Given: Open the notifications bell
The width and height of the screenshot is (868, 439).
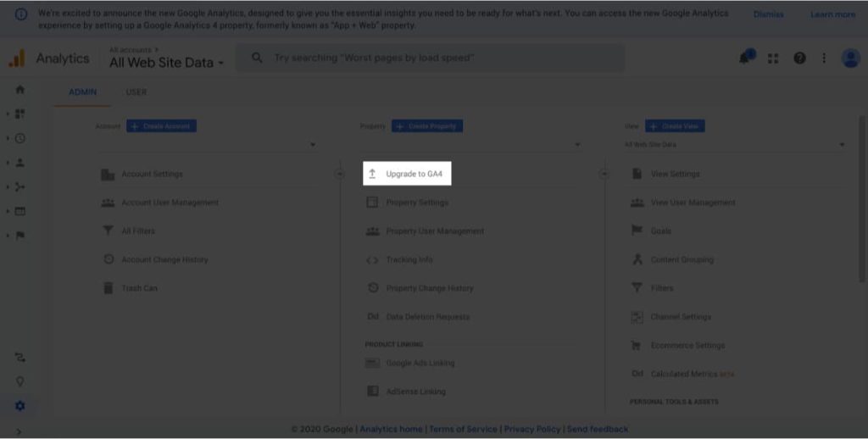Looking at the screenshot, I should 746,58.
